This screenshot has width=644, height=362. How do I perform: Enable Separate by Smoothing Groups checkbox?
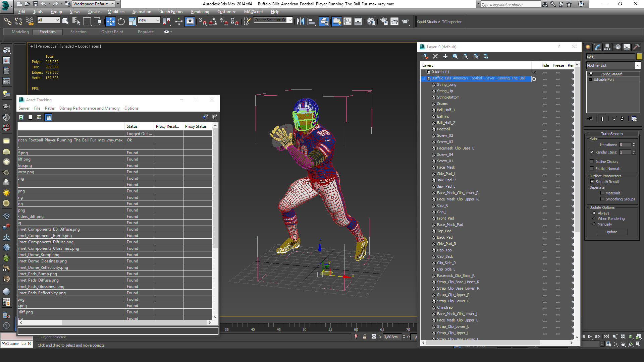[x=602, y=199]
